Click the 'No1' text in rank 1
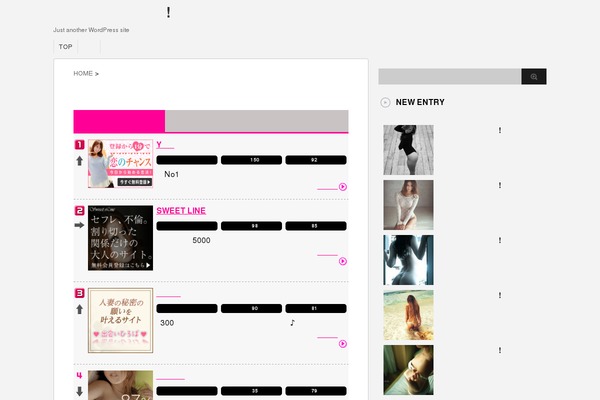This screenshot has height=400, width=600. [x=171, y=174]
